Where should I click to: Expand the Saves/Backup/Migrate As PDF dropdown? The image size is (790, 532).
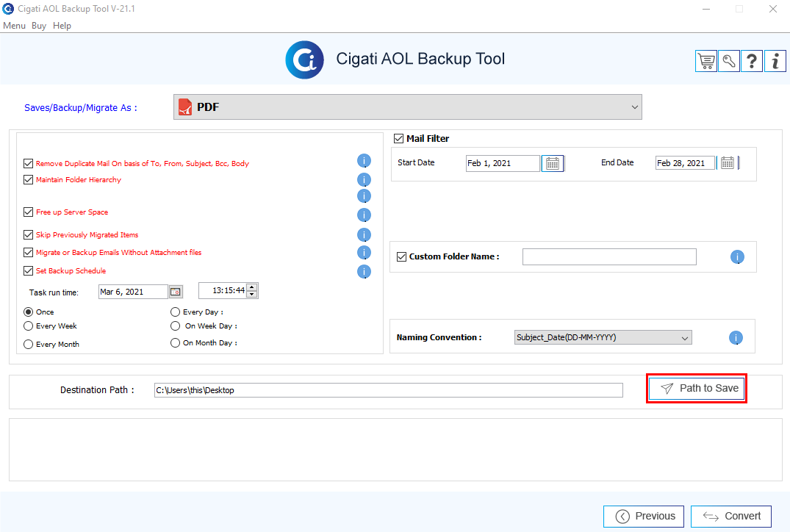408,107
